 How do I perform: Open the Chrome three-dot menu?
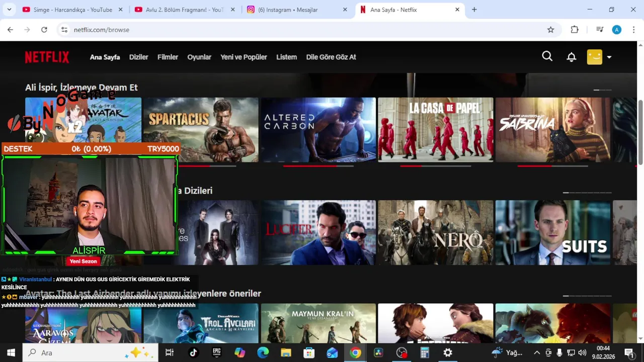tap(634, 30)
